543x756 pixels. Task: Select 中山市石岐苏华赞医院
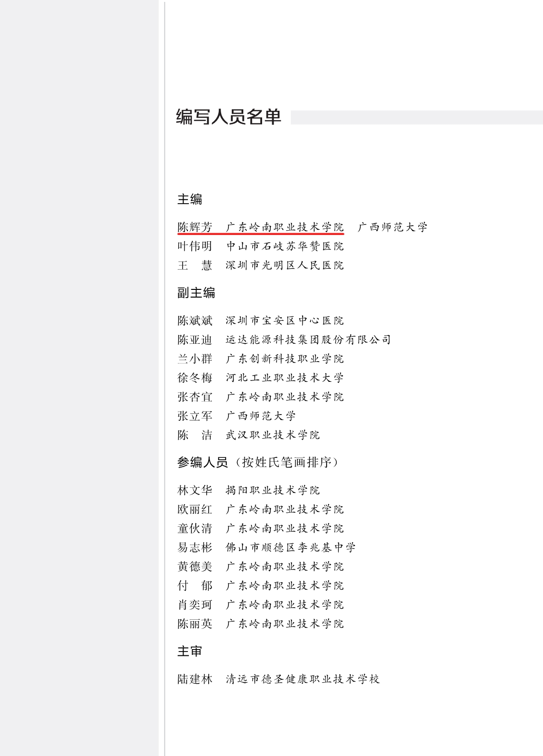click(285, 246)
